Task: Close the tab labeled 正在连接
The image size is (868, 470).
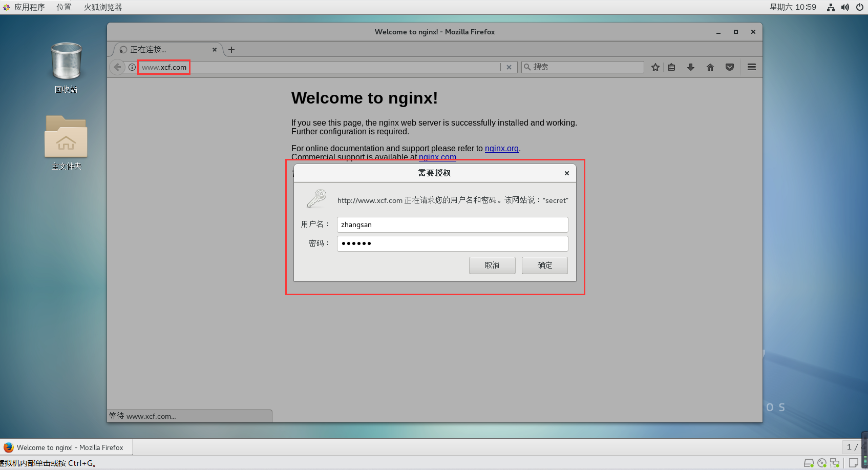Action: click(x=215, y=50)
